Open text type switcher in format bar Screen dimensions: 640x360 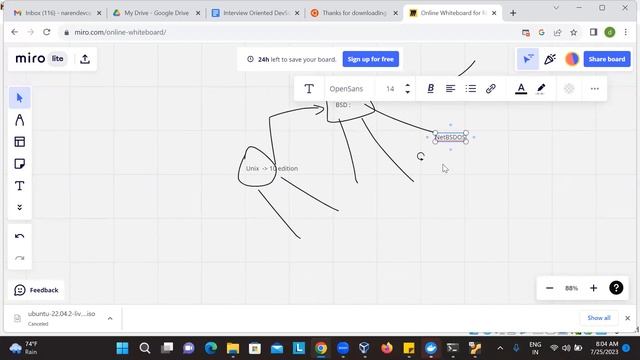click(309, 89)
